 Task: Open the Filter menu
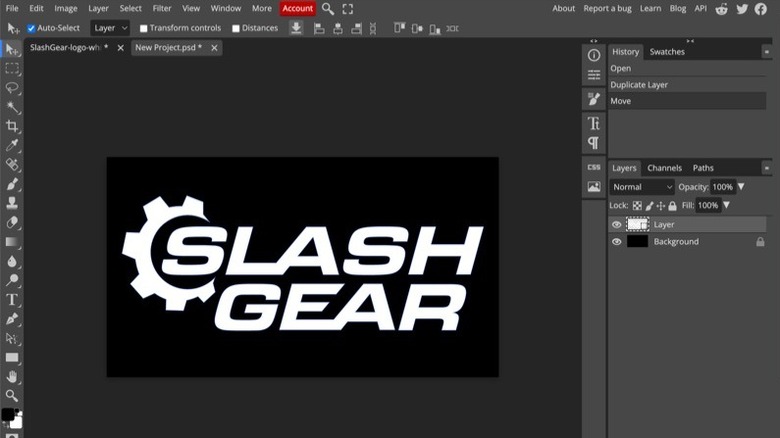(x=161, y=8)
